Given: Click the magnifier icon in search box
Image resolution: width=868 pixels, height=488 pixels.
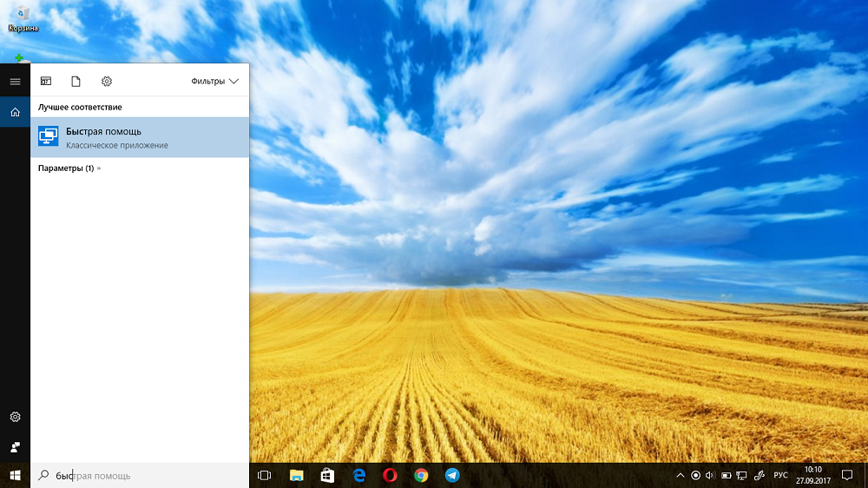Looking at the screenshot, I should click(43, 475).
